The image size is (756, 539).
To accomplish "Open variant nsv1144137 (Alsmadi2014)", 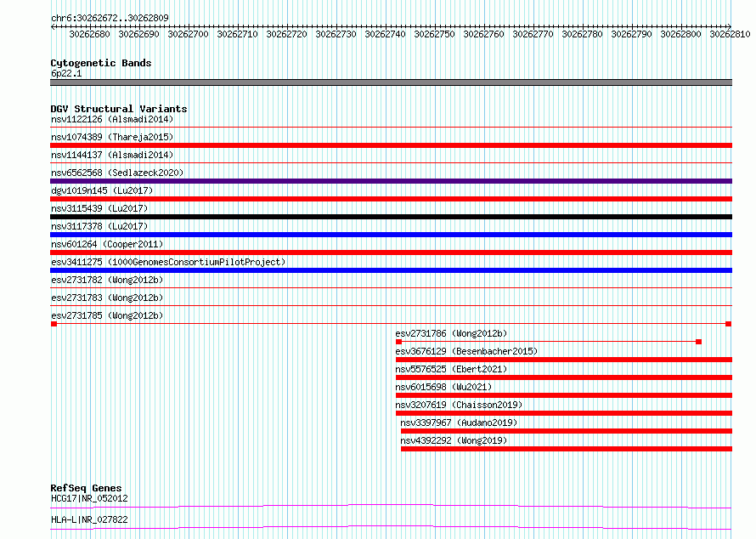I will 112,155.
